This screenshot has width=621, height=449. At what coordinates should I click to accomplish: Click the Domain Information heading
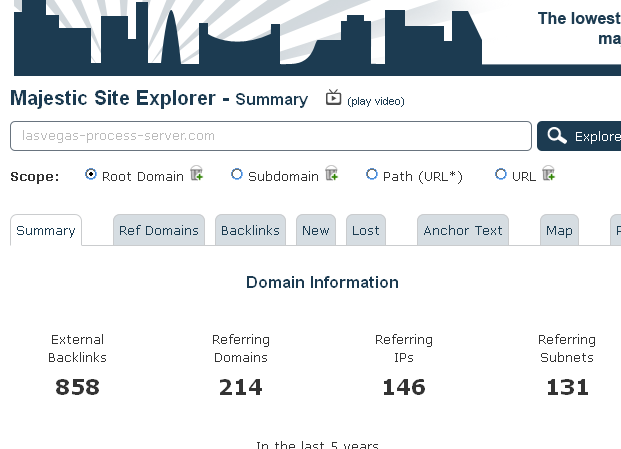(x=322, y=282)
